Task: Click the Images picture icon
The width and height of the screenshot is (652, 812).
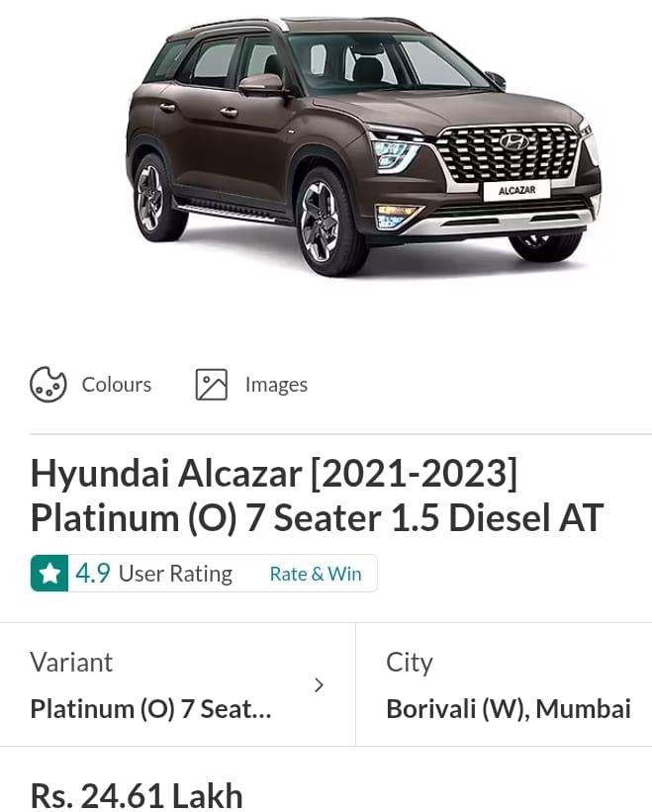Action: point(211,384)
